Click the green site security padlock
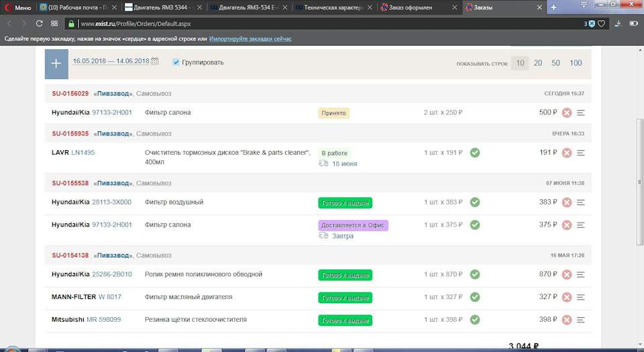Image resolution: width=644 pixels, height=352 pixels. pos(72,23)
